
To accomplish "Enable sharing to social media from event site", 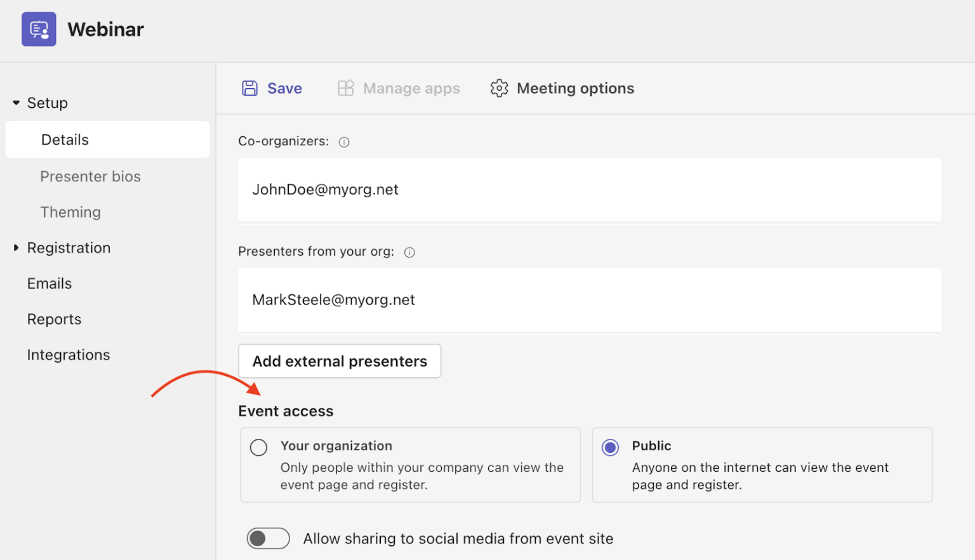I will tap(268, 538).
